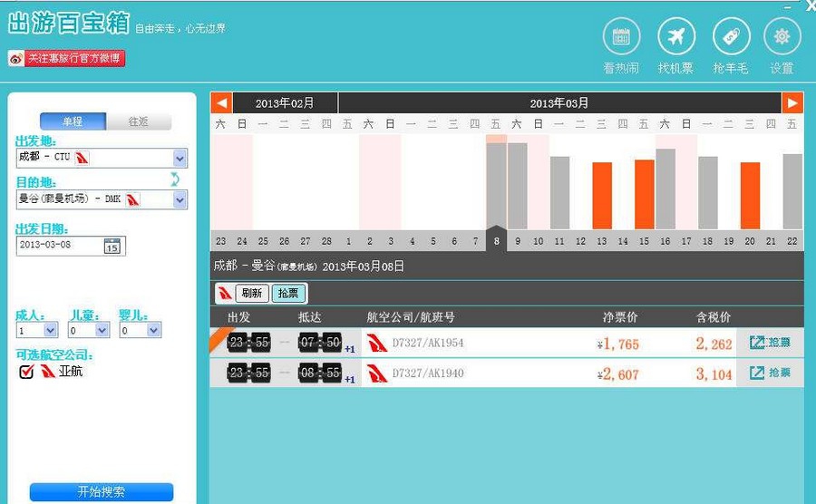
Task: Click 抢票 for flight D7327/AK1940
Action: [x=770, y=373]
